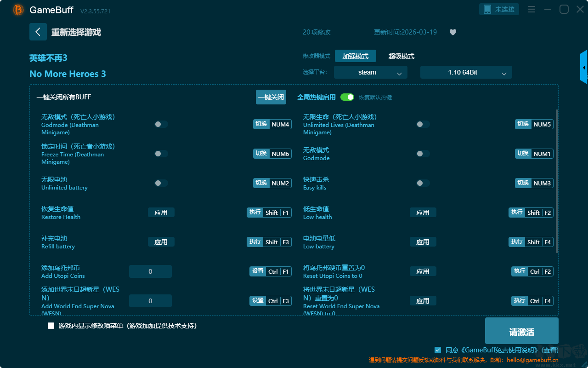The height and width of the screenshot is (368, 588).
Task: Click the 请激活 activate button
Action: pos(522,331)
